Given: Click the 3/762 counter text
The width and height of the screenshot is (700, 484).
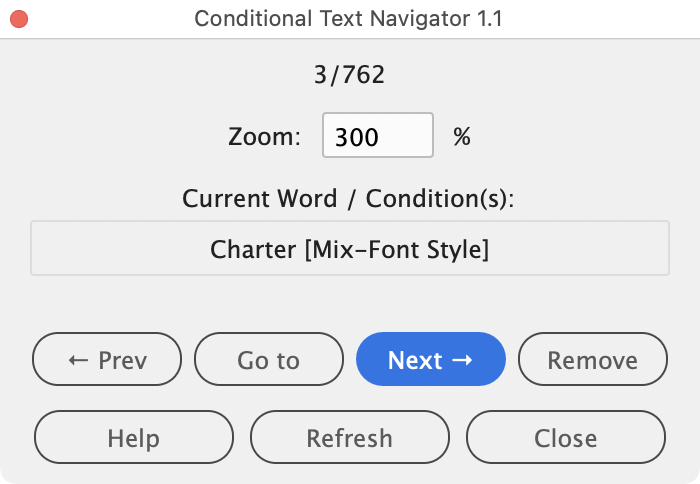Looking at the screenshot, I should (349, 74).
